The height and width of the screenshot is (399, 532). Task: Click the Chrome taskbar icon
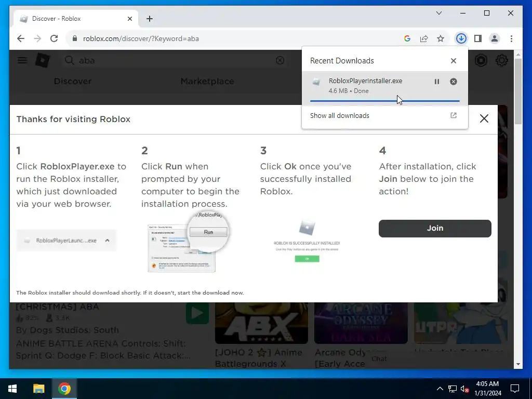64,389
